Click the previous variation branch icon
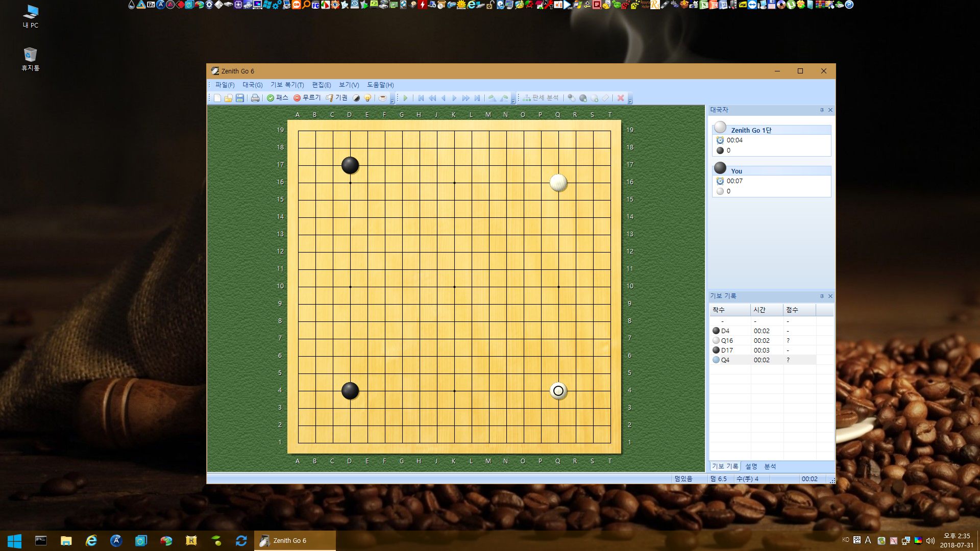980x551 pixels. coord(492,98)
